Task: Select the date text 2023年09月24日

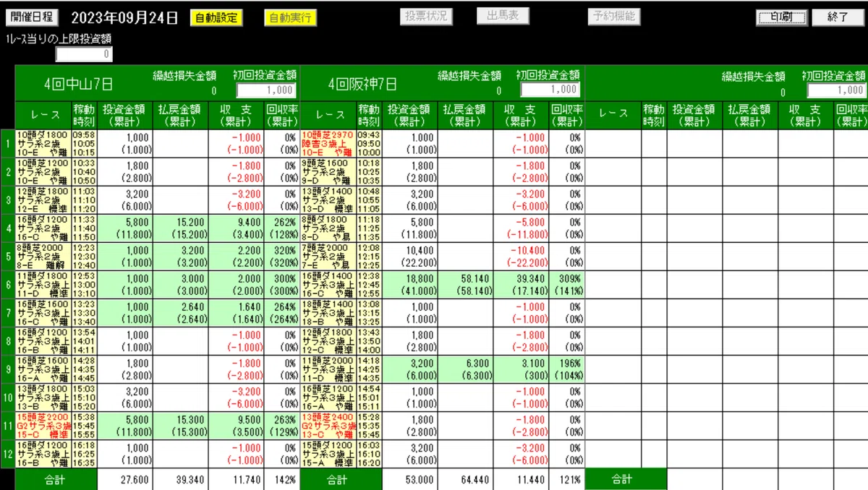Action: click(x=124, y=18)
